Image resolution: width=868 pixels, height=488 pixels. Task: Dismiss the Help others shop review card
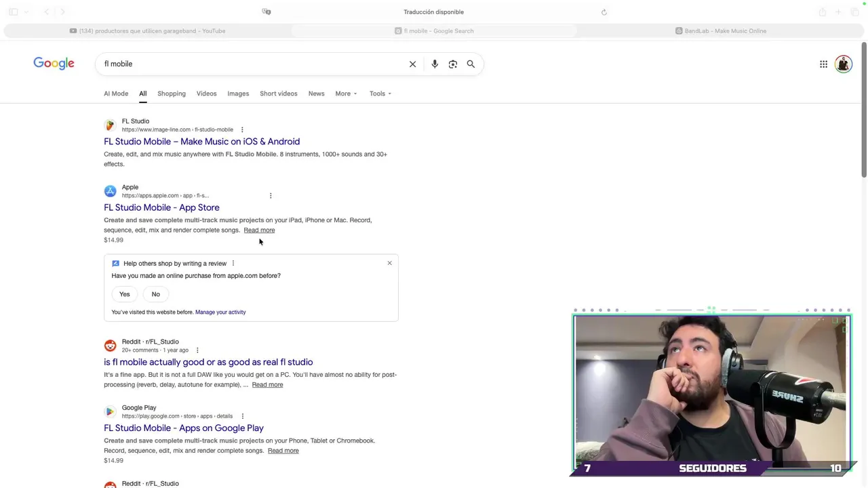(x=389, y=263)
